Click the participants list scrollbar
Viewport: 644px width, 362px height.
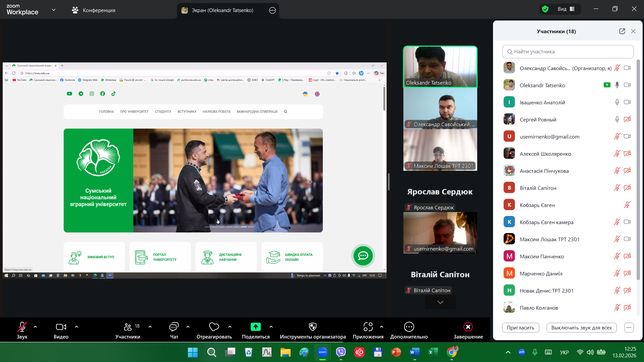[x=638, y=168]
